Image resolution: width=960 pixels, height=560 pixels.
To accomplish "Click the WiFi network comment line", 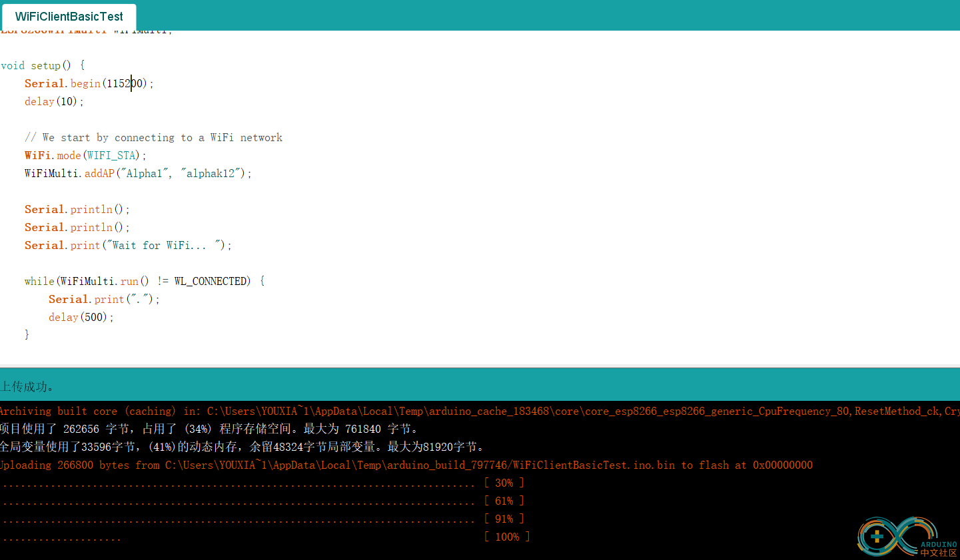I will (153, 137).
